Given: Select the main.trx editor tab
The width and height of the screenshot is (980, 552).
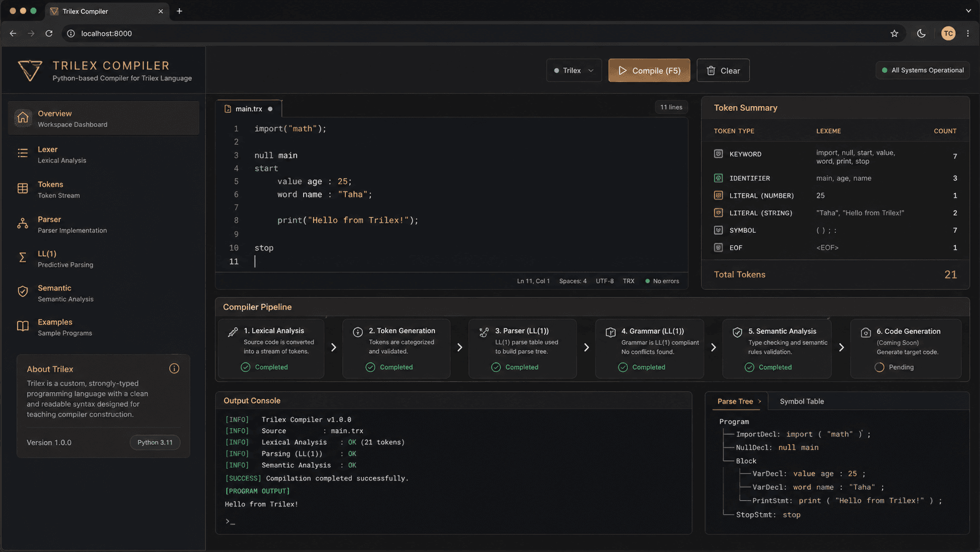Looking at the screenshot, I should tap(249, 109).
